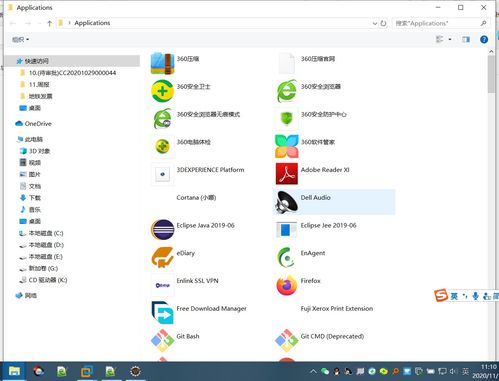
Task: Select the 360安全卫士 icon
Action: pos(162,91)
